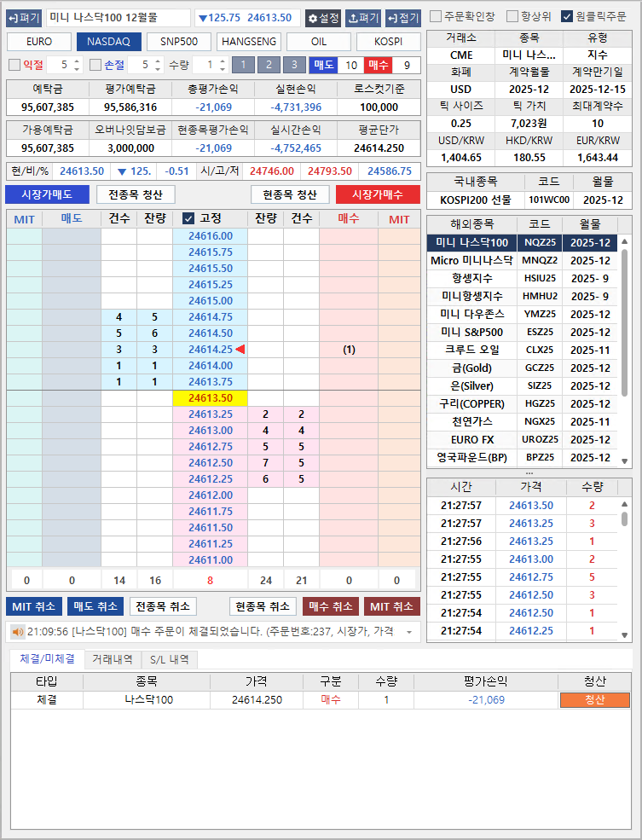Viewport: 642px width, 840px height.
Task: Open the S/L 내역 tab
Action: 170,659
